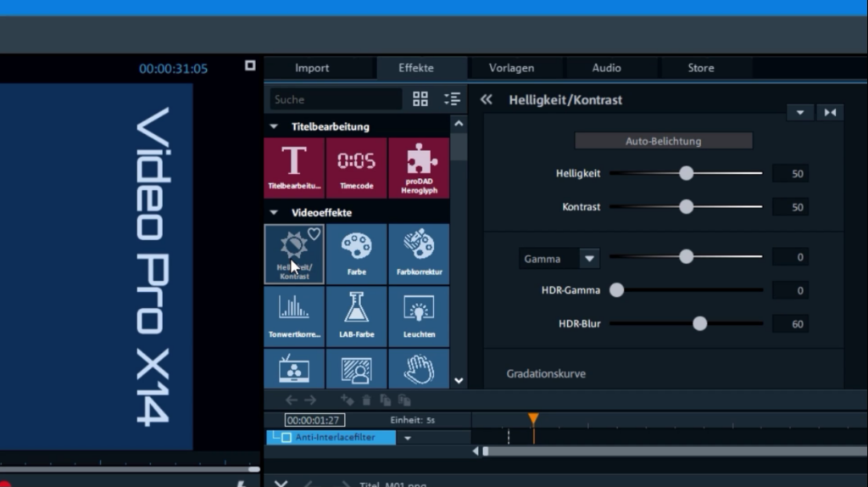Switch to grid view of effects
Viewport: 868px width, 487px height.
pos(420,99)
